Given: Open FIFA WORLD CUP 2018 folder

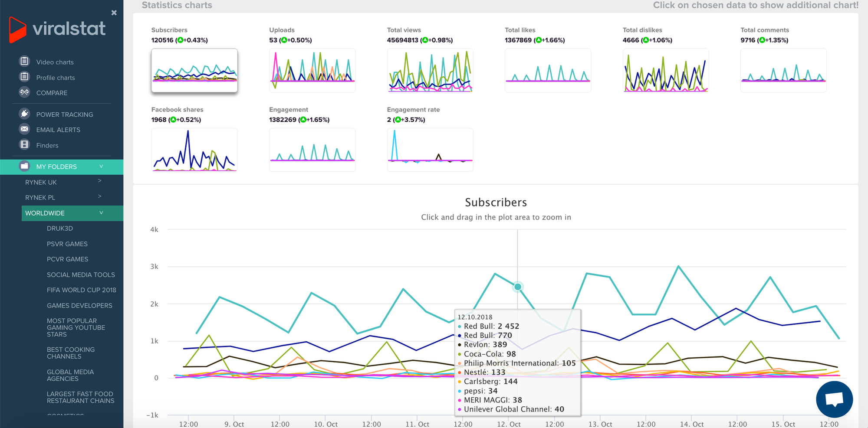Looking at the screenshot, I should point(82,290).
